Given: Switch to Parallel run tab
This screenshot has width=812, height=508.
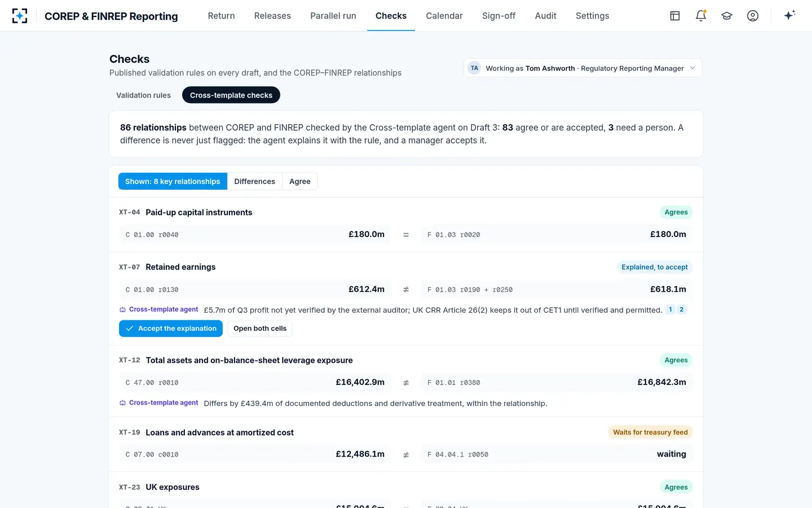Looking at the screenshot, I should point(333,16).
